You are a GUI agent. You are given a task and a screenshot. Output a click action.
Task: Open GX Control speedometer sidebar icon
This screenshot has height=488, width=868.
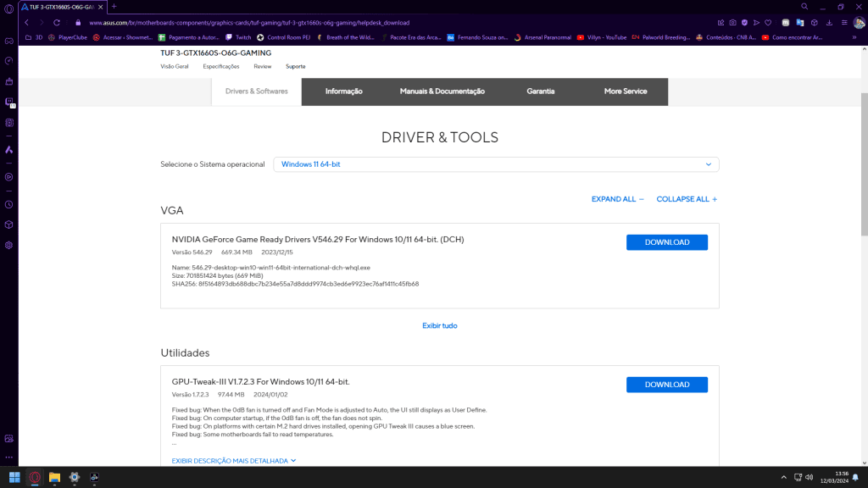pos(8,61)
